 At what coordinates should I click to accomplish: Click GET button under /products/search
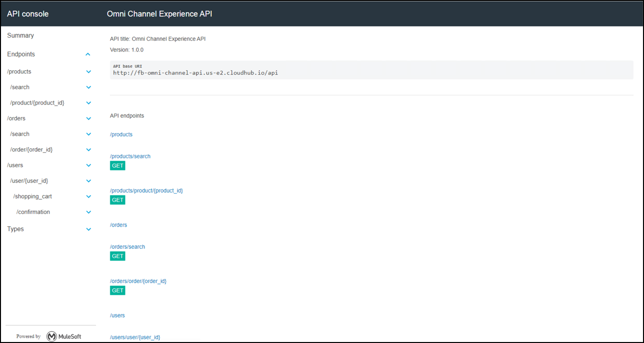click(118, 166)
